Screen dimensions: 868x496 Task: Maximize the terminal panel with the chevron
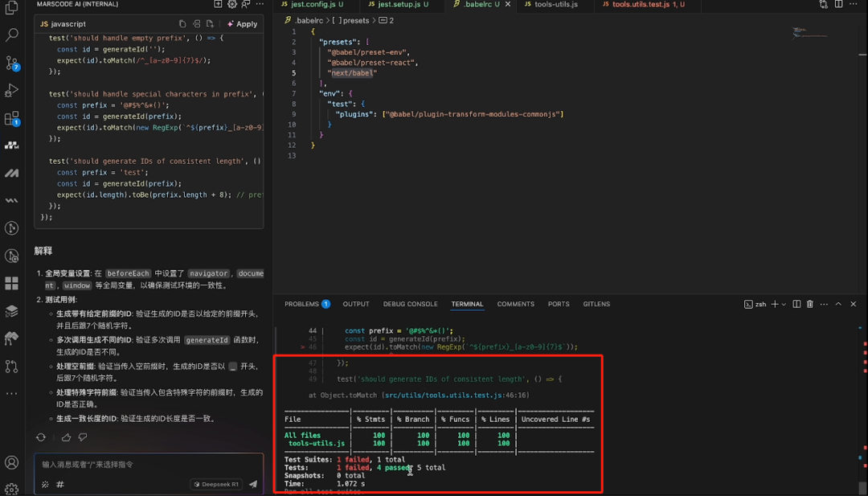tap(840, 304)
